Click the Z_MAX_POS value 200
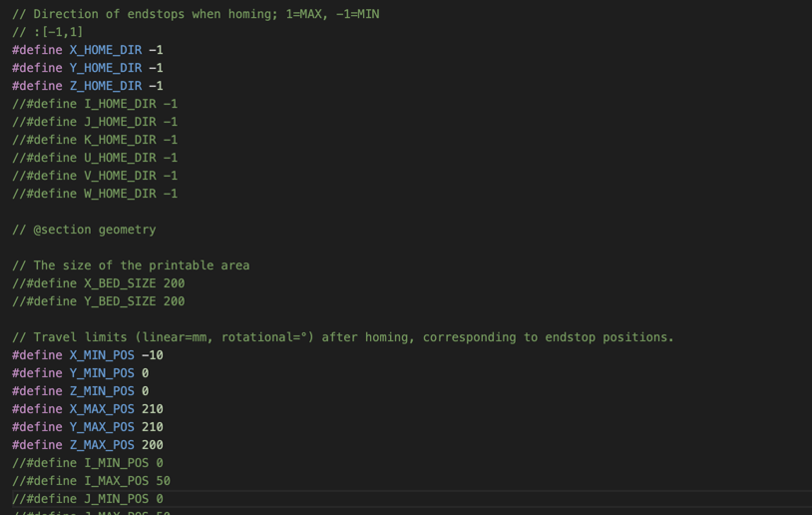The width and height of the screenshot is (812, 515). 153,445
